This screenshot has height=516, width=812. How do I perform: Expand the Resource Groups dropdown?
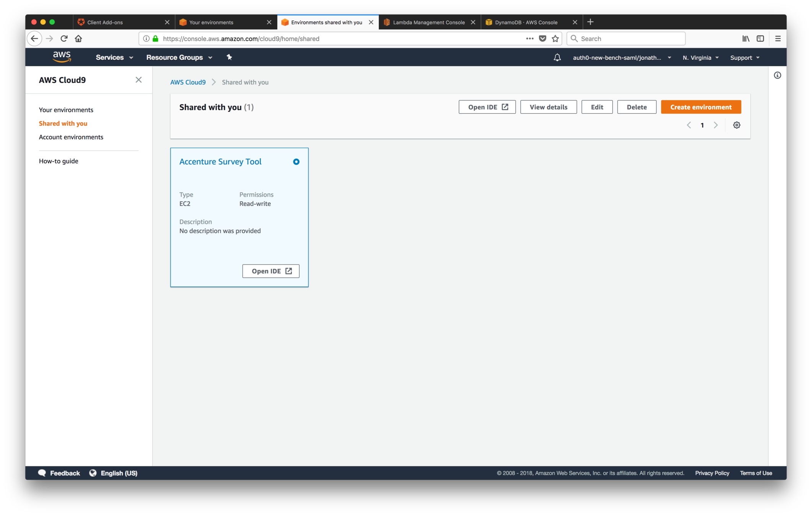pyautogui.click(x=179, y=57)
